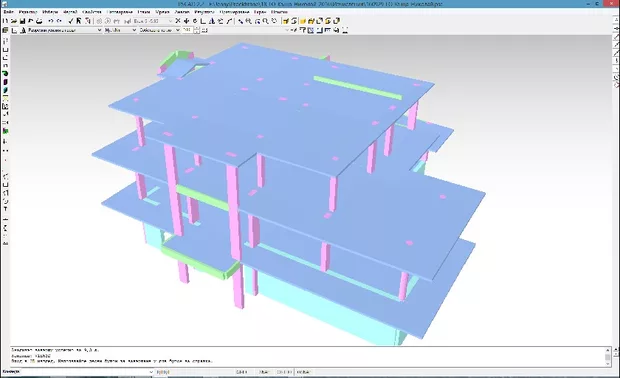The width and height of the screenshot is (620, 378).
Task: Click the numeric stepper arrows in second toolbar
Action: [x=197, y=30]
